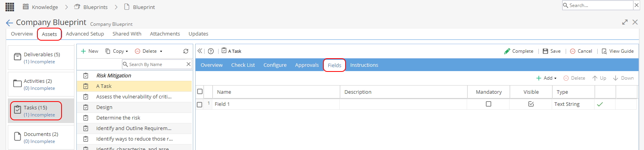
Task: Clear the top search box
Action: coord(637,5)
